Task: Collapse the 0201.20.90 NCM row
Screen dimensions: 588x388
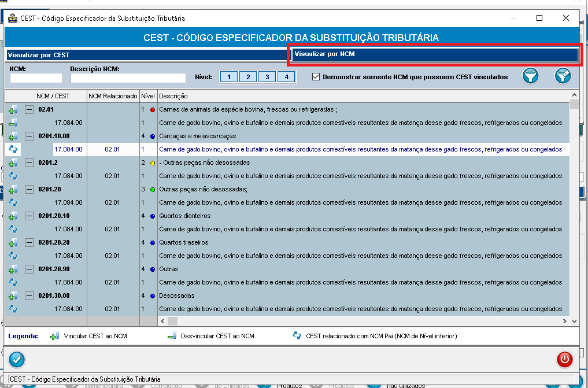Action: [x=29, y=269]
